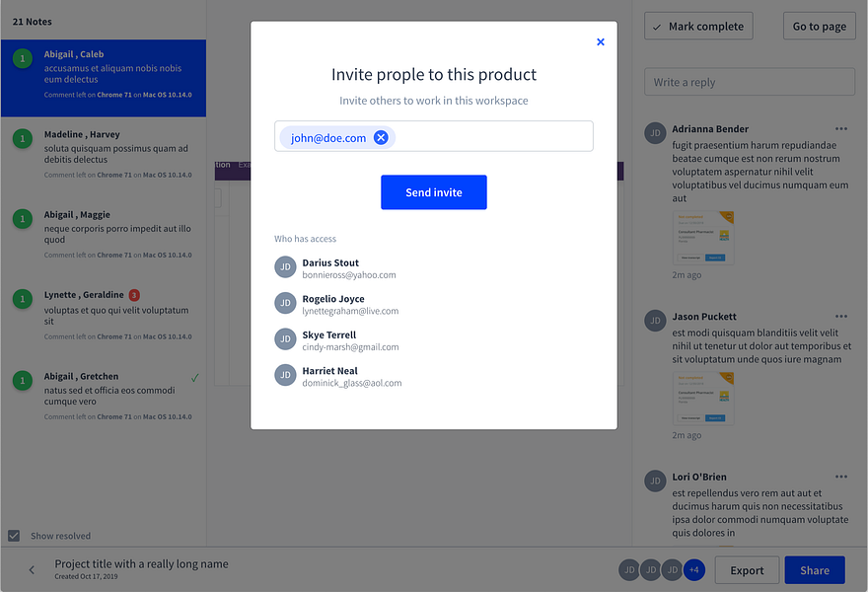Click Harriet Neal's avatar icon
Image resolution: width=868 pixels, height=592 pixels.
click(285, 375)
